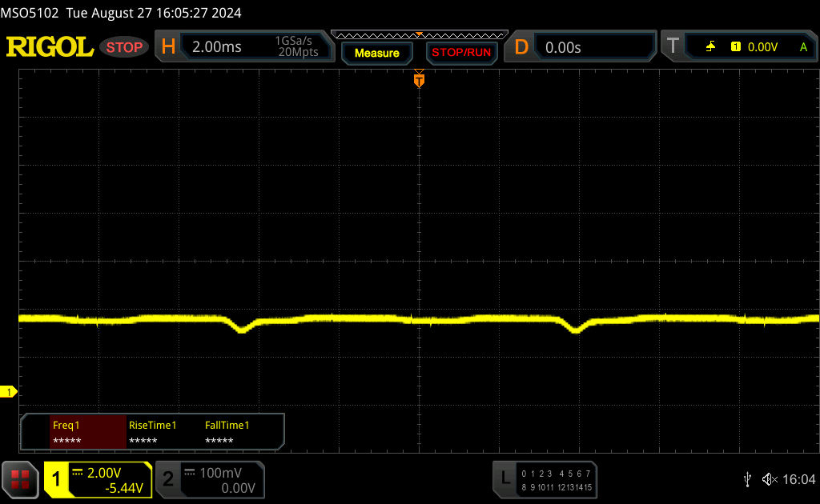
Task: Tap the trigger sweep mode A indicator
Action: (x=804, y=47)
